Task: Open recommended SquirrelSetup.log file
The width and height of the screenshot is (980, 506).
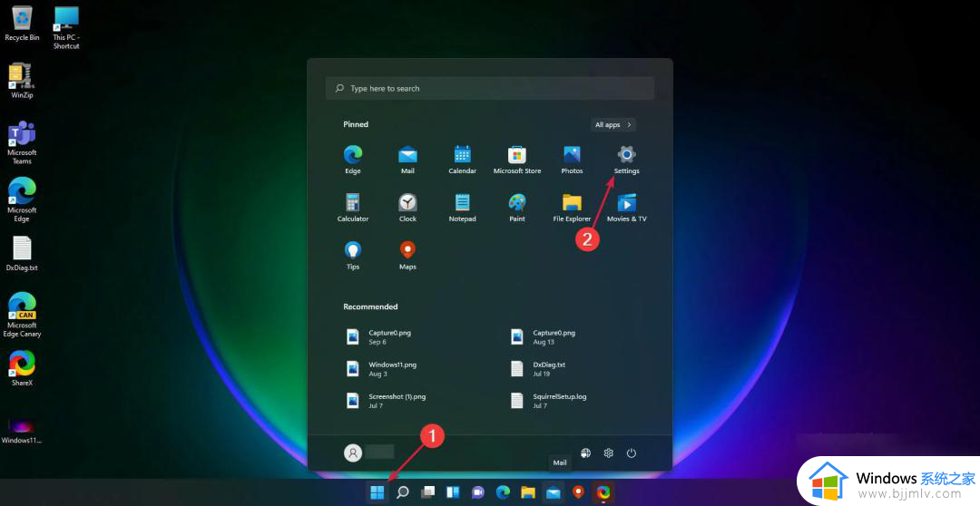Action: tap(549, 401)
